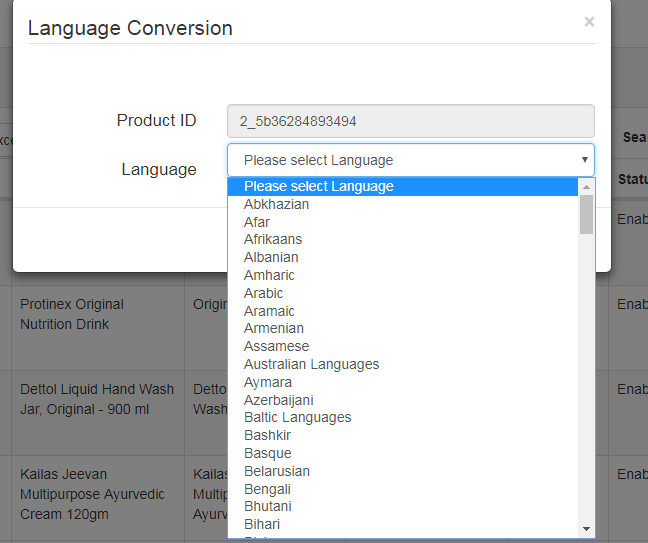Select Abkhazian from the language list
The width and height of the screenshot is (648, 543).
[277, 204]
